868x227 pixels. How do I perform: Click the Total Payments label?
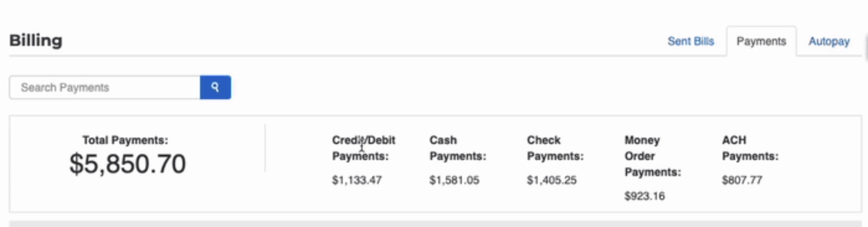[x=125, y=141]
